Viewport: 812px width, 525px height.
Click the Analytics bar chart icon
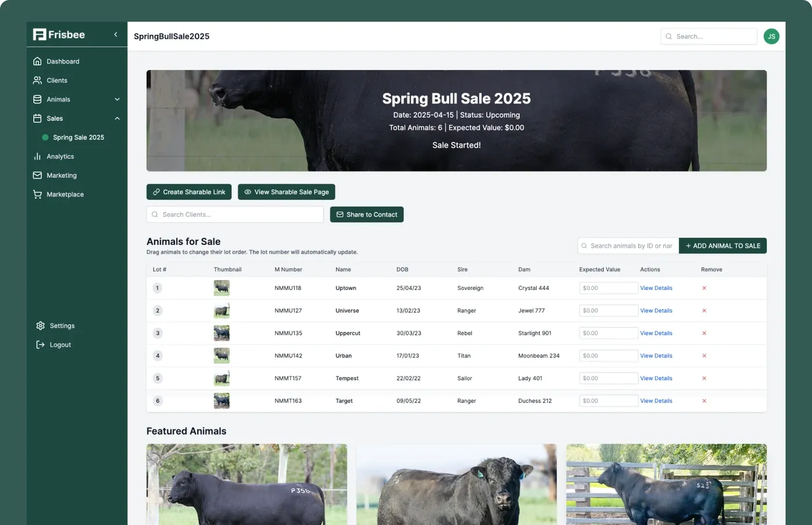38,157
